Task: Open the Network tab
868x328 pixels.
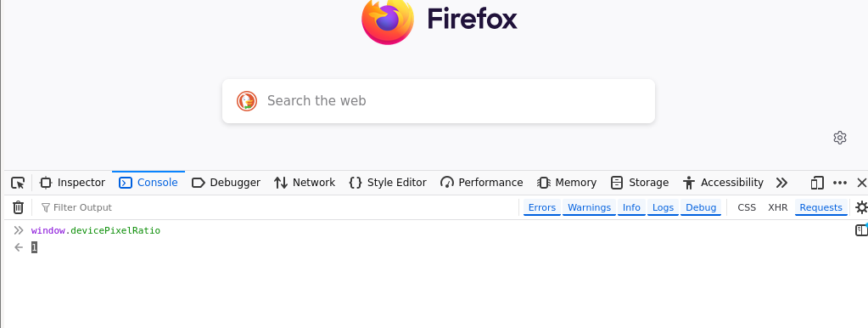Action: pos(305,183)
